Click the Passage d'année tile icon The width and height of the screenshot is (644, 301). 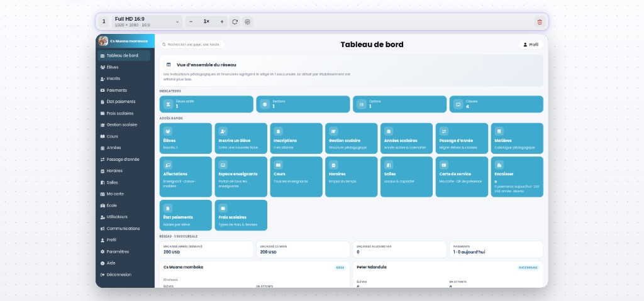[x=443, y=131]
